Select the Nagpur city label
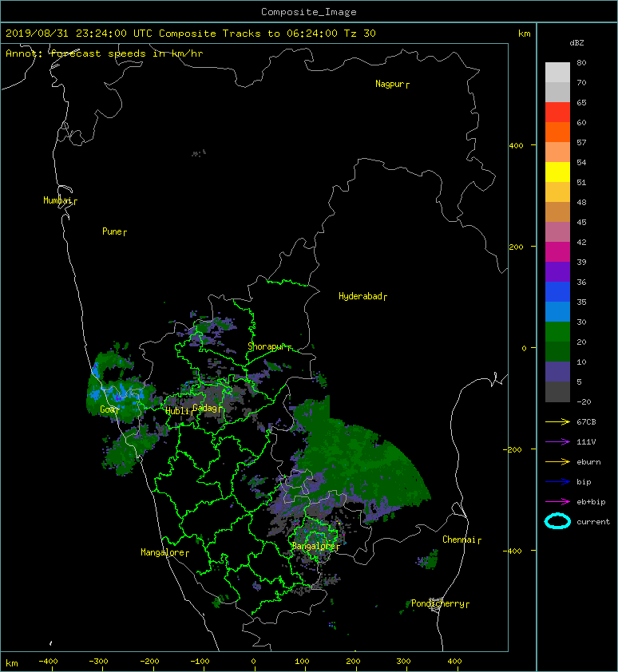The image size is (618, 672). (390, 84)
